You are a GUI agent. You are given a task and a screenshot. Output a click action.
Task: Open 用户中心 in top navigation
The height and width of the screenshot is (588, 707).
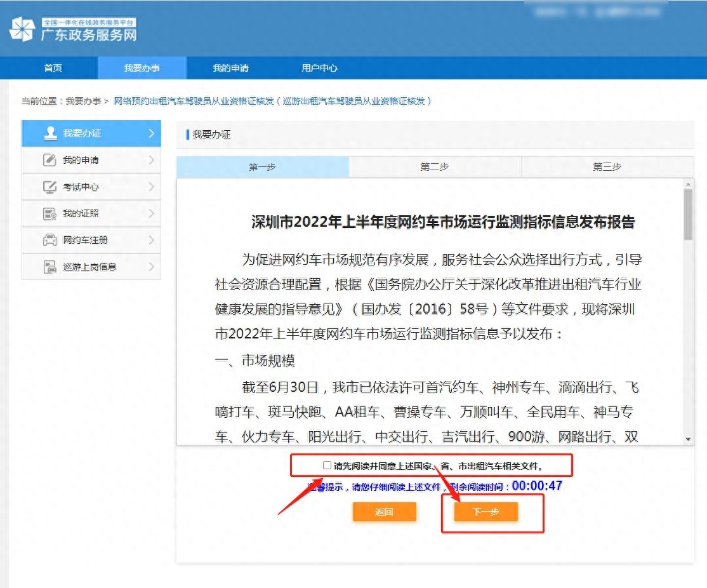[x=319, y=68]
